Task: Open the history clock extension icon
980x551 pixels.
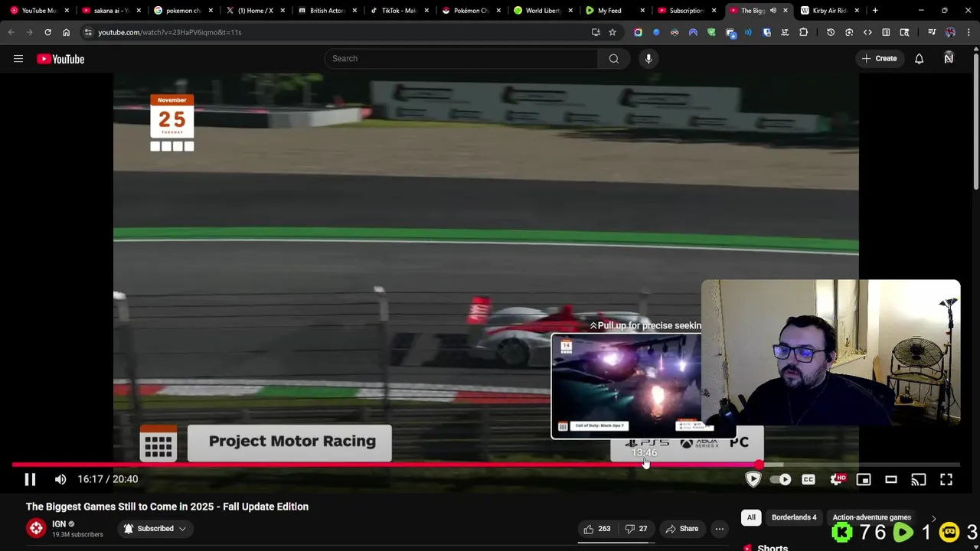Action: click(831, 32)
